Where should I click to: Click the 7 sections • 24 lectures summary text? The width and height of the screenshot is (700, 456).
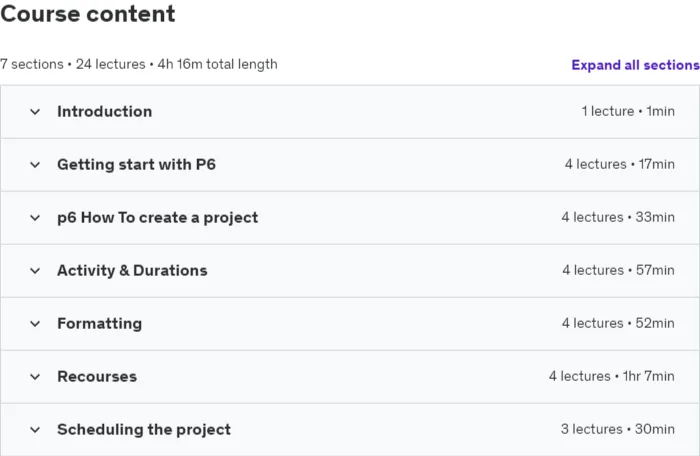point(73,64)
